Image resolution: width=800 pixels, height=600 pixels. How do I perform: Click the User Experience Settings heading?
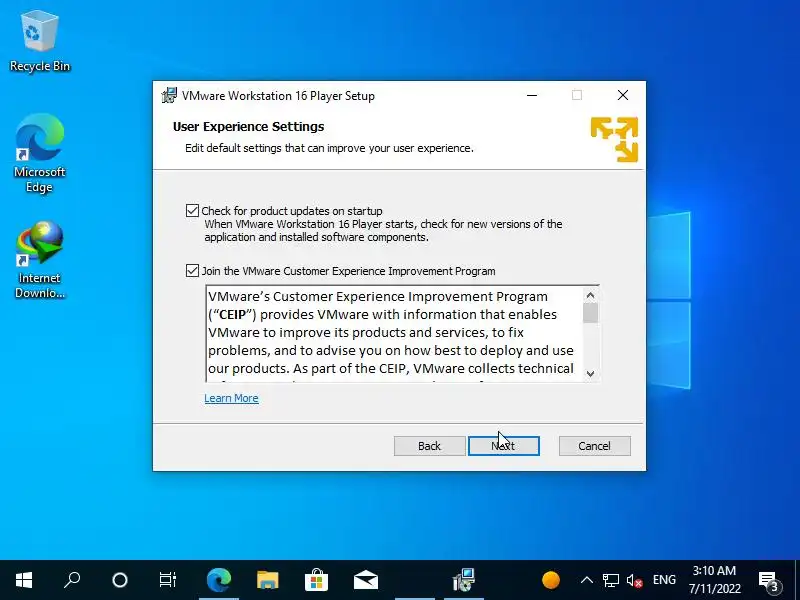pos(248,127)
